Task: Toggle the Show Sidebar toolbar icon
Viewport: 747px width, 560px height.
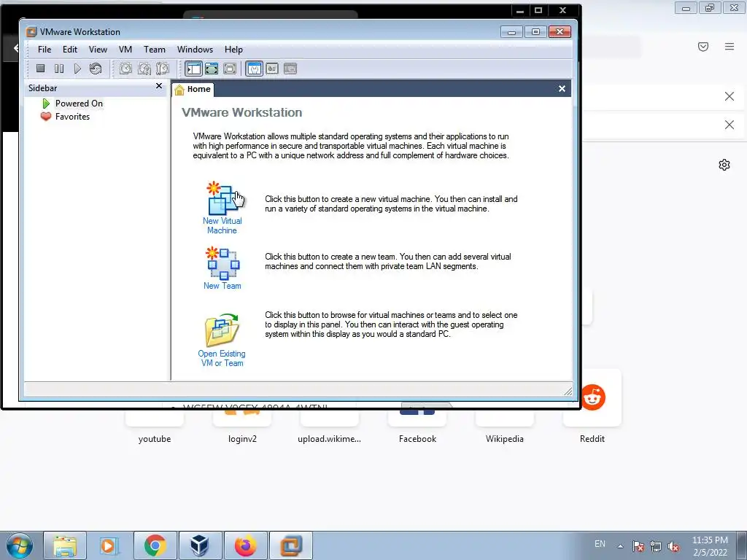Action: coord(193,69)
